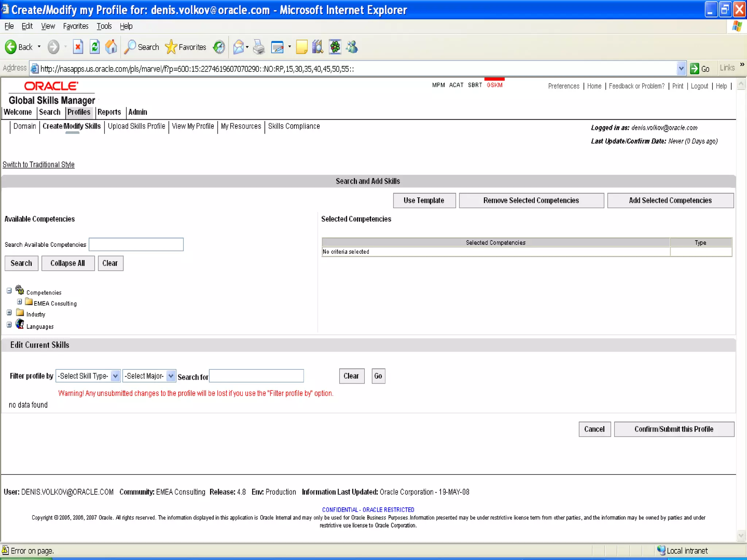Image resolution: width=747 pixels, height=560 pixels.
Task: Expand the Languages tree node
Action: click(9, 325)
